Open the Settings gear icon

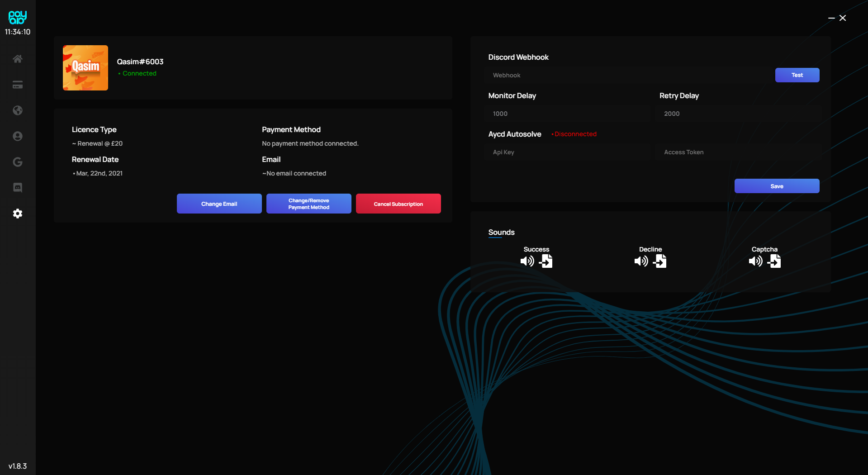pyautogui.click(x=18, y=214)
